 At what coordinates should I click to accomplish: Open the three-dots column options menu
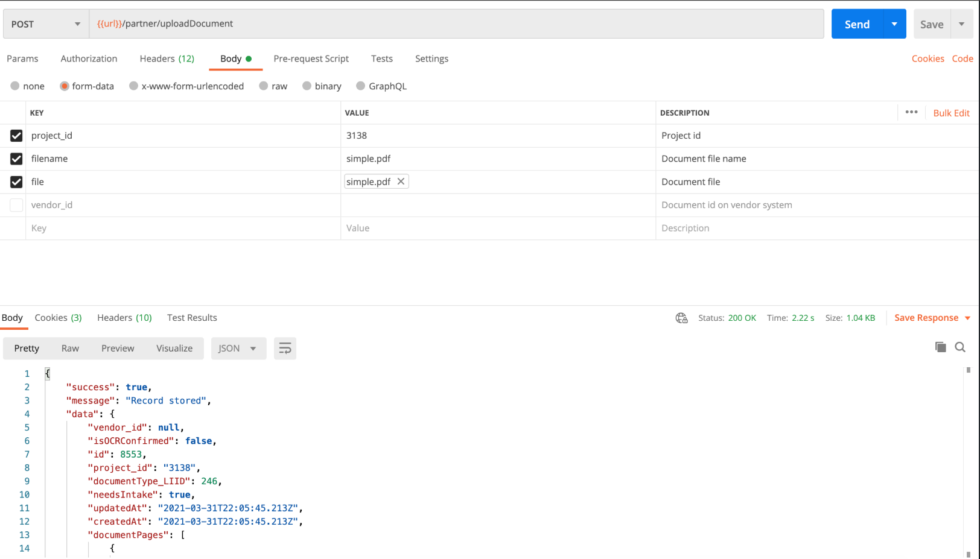(x=911, y=112)
